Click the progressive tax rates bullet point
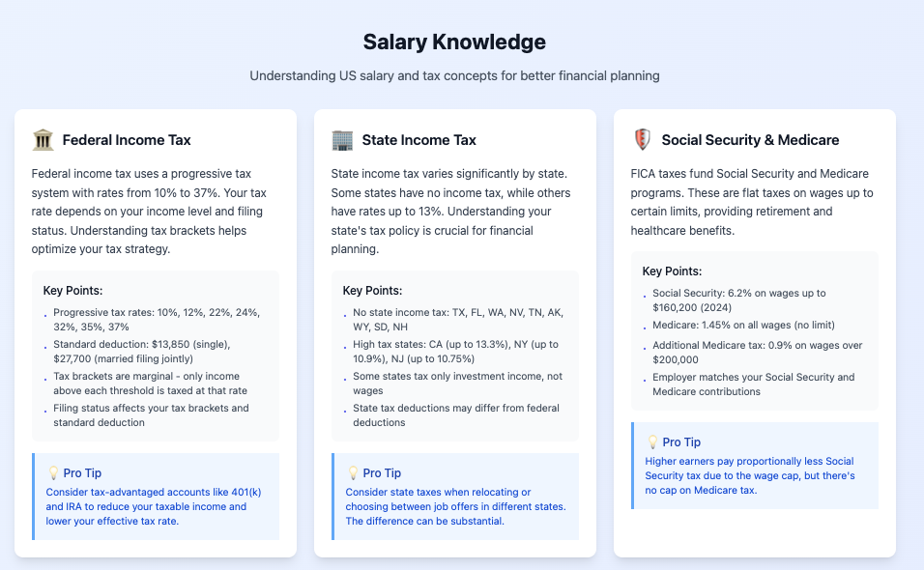 coord(157,320)
